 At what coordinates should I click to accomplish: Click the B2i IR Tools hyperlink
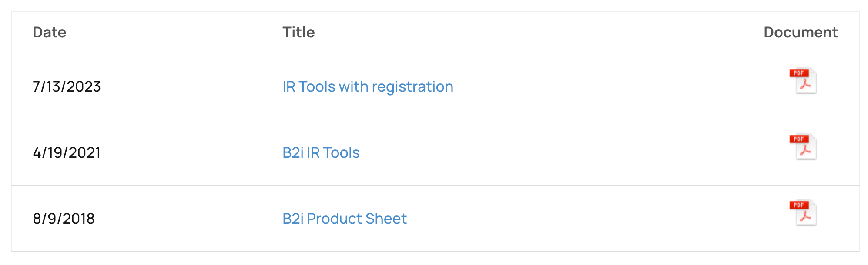pyautogui.click(x=321, y=152)
